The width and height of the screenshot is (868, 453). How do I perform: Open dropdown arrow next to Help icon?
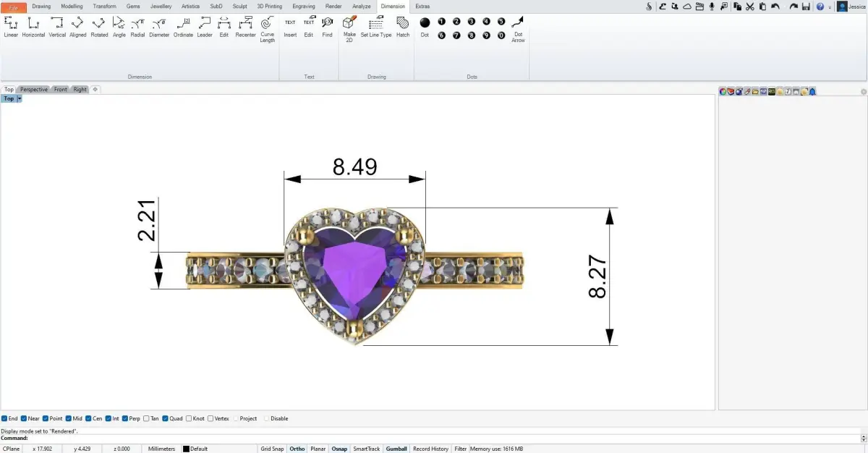tap(830, 7)
